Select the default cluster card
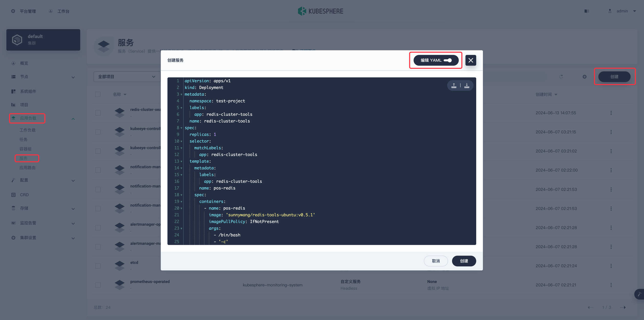 point(43,40)
